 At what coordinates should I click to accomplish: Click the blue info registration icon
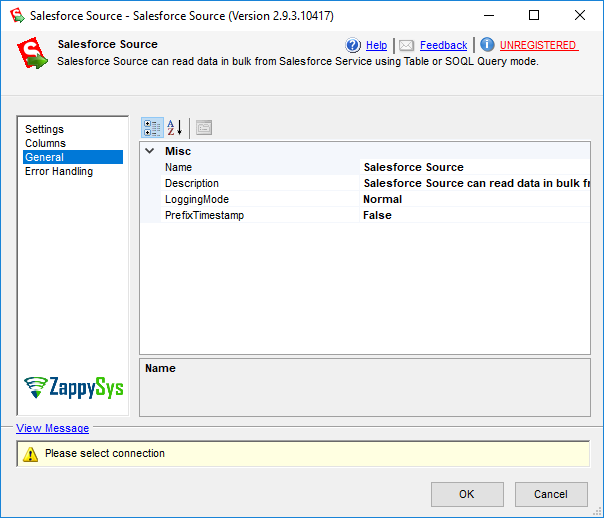point(487,45)
